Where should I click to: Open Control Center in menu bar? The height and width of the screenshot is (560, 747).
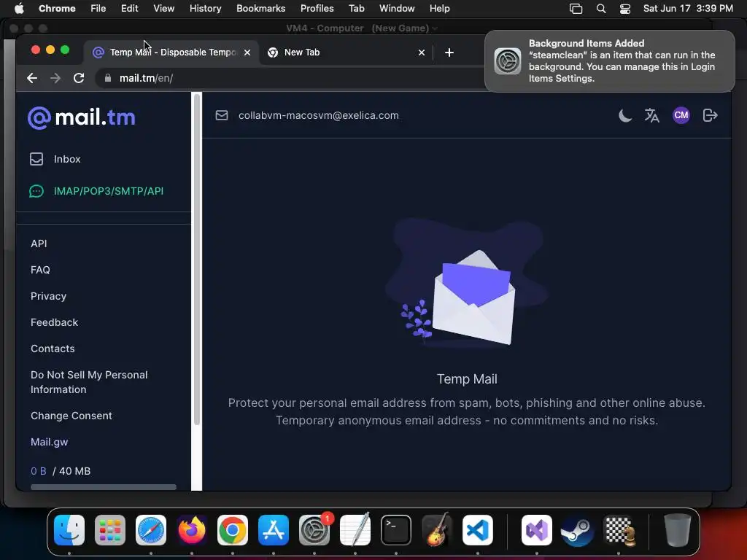[624, 8]
